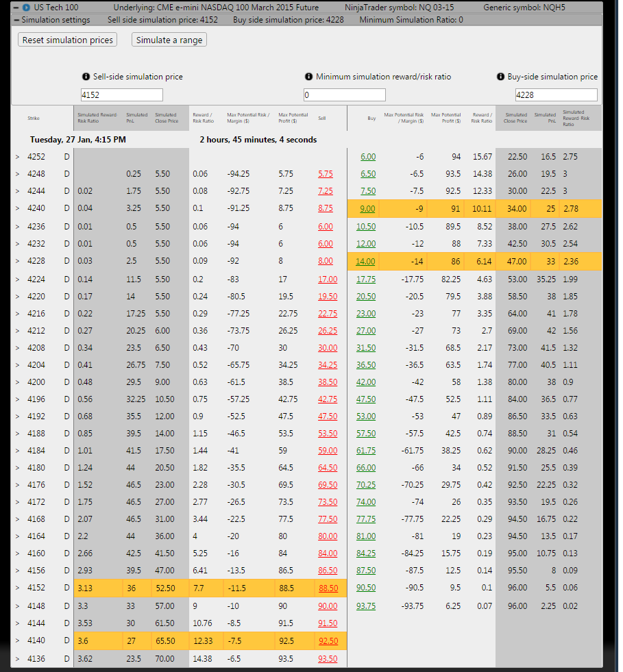Open sell price 42.75 on strike 4196

click(x=328, y=399)
